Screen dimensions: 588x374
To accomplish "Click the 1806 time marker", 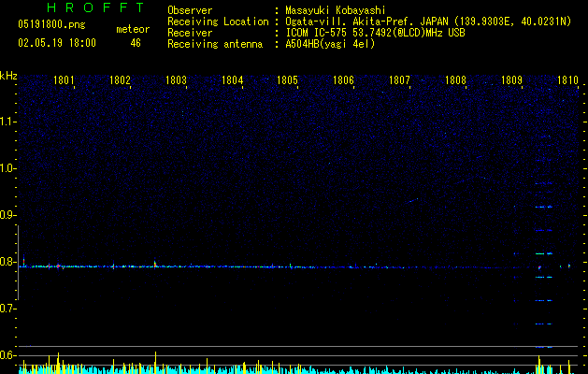I will tap(343, 80).
